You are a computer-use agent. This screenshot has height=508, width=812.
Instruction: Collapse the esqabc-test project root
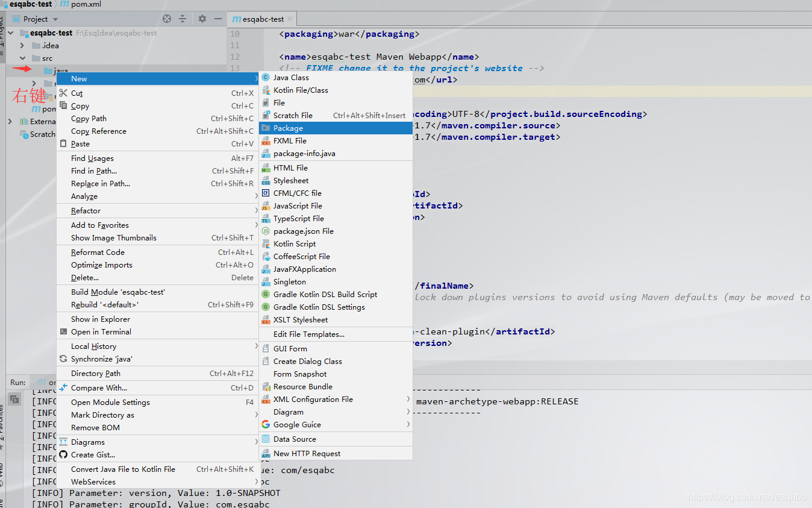pos(11,33)
